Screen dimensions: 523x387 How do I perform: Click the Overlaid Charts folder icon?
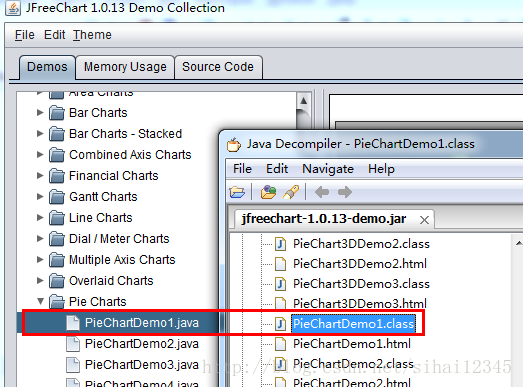point(56,281)
